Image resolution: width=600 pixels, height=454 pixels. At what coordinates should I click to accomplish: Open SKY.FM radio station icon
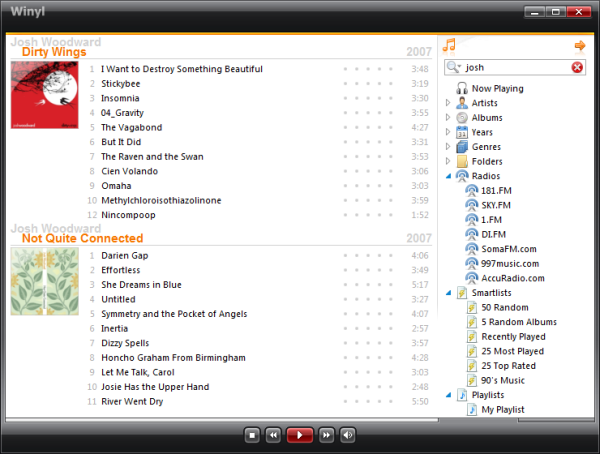click(x=471, y=205)
